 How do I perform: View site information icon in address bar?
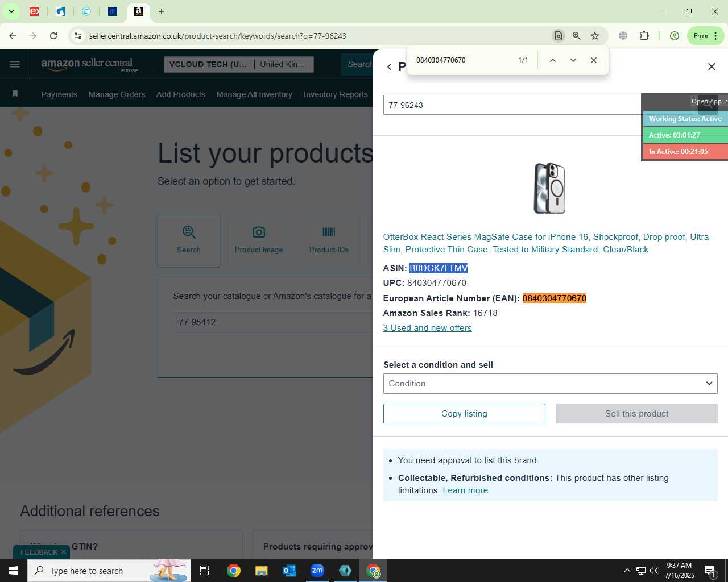[78, 36]
